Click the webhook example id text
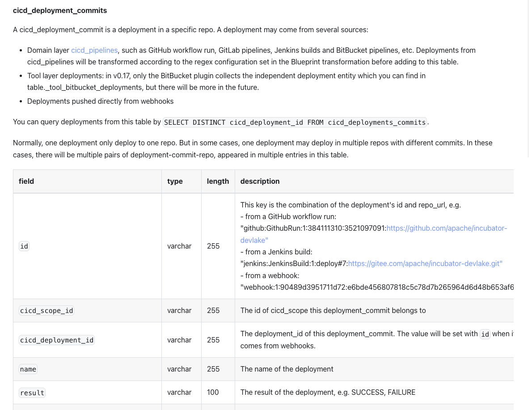The width and height of the screenshot is (532, 410). pyautogui.click(x=376, y=287)
